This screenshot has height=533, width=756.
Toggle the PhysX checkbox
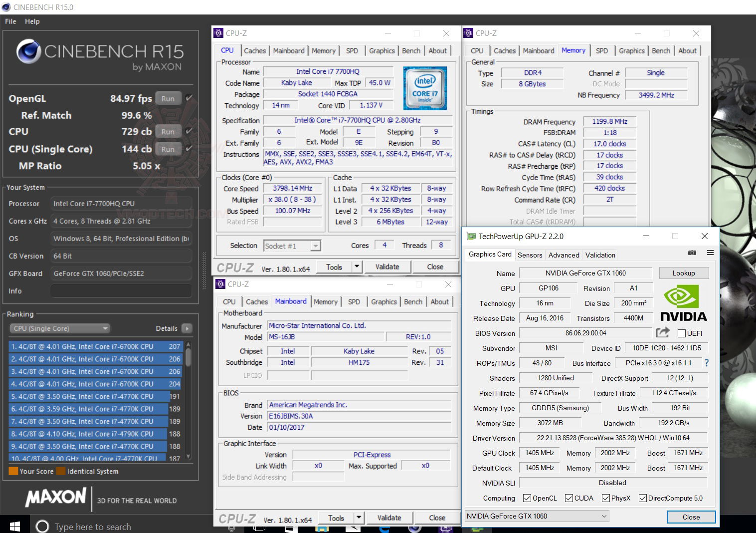coord(605,498)
